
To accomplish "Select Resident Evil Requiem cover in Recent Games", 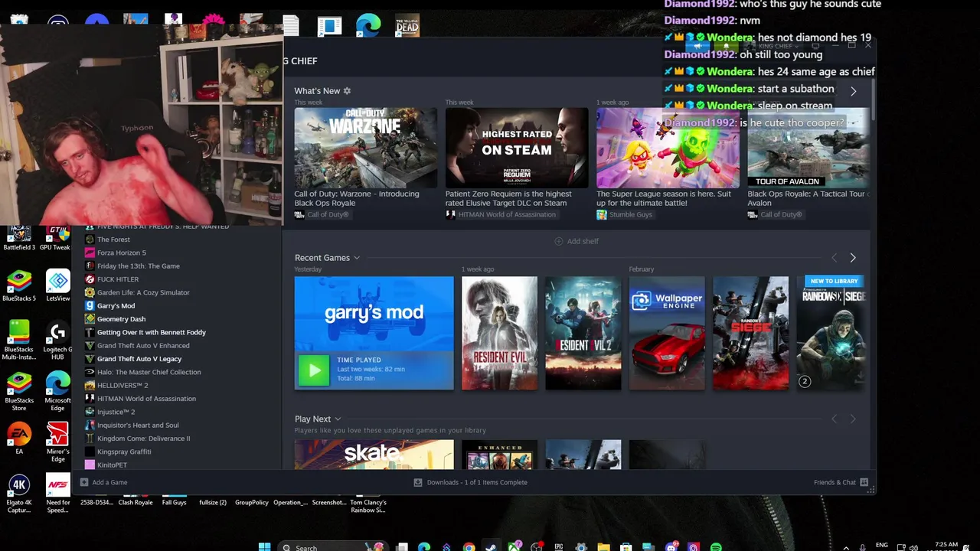I will pyautogui.click(x=499, y=333).
